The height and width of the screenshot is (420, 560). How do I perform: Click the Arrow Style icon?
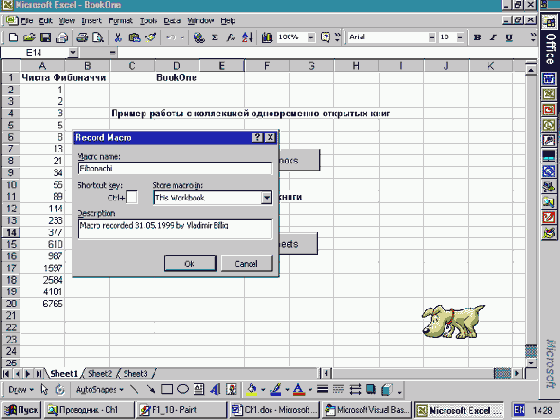(355, 389)
